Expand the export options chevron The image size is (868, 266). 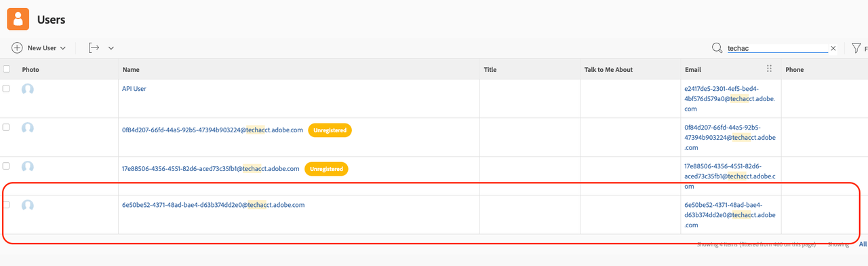(x=111, y=48)
